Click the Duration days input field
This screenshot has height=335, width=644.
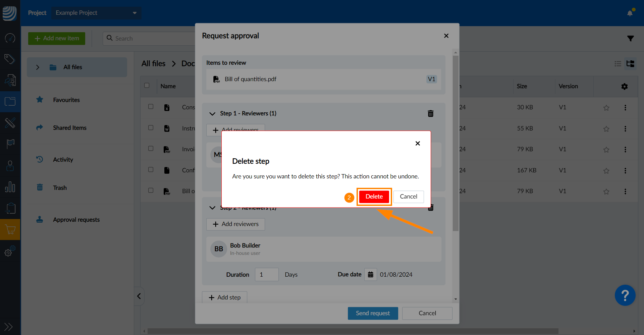[266, 275]
